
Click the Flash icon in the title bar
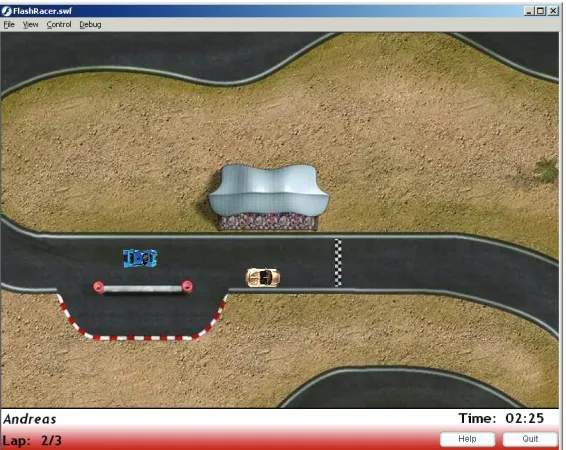6,11
